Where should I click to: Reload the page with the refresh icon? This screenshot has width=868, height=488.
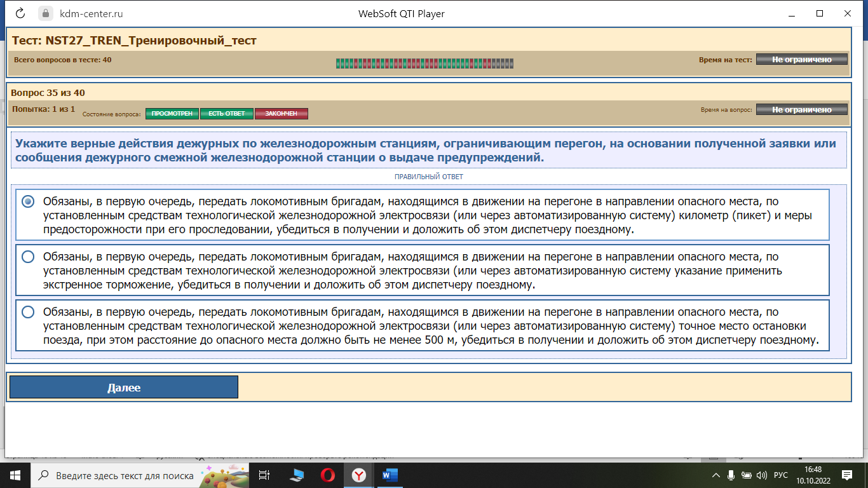[x=20, y=13]
